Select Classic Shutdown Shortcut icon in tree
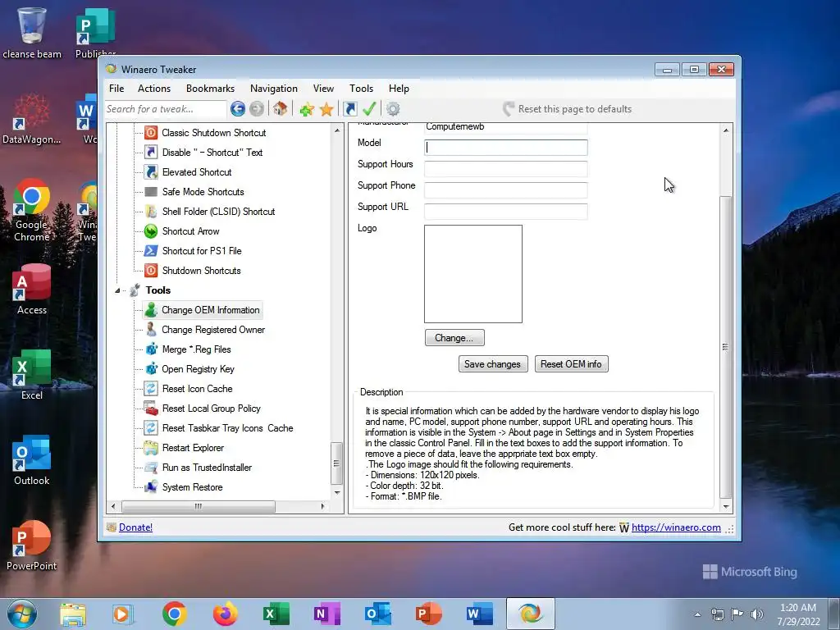The height and width of the screenshot is (630, 840). point(151,132)
